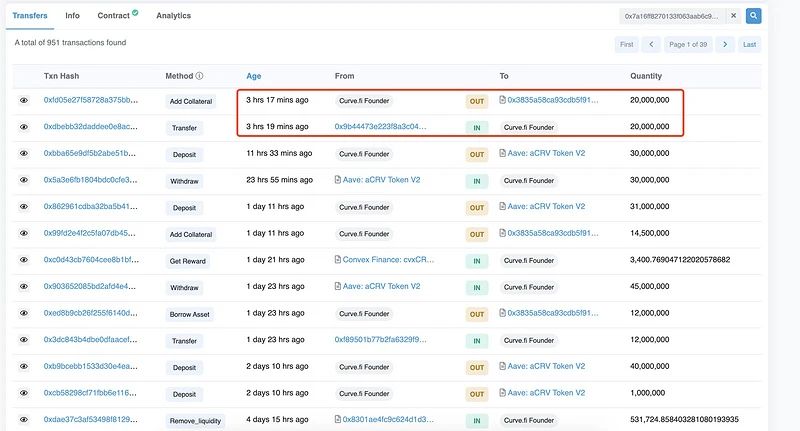This screenshot has height=431, width=800.
Task: Click the contract file icon beside 0x3835a58ca93cdb5f91 in first row
Action: pyautogui.click(x=502, y=100)
